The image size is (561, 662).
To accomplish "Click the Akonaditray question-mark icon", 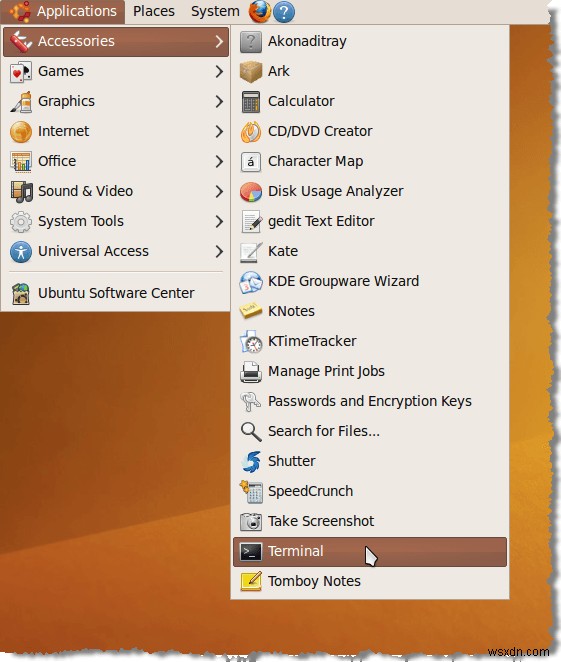I will point(251,42).
